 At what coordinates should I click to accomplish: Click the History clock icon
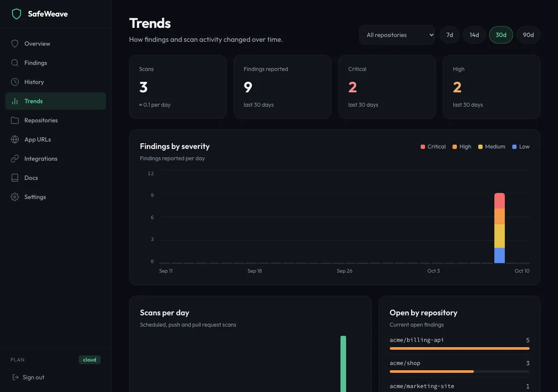click(15, 82)
